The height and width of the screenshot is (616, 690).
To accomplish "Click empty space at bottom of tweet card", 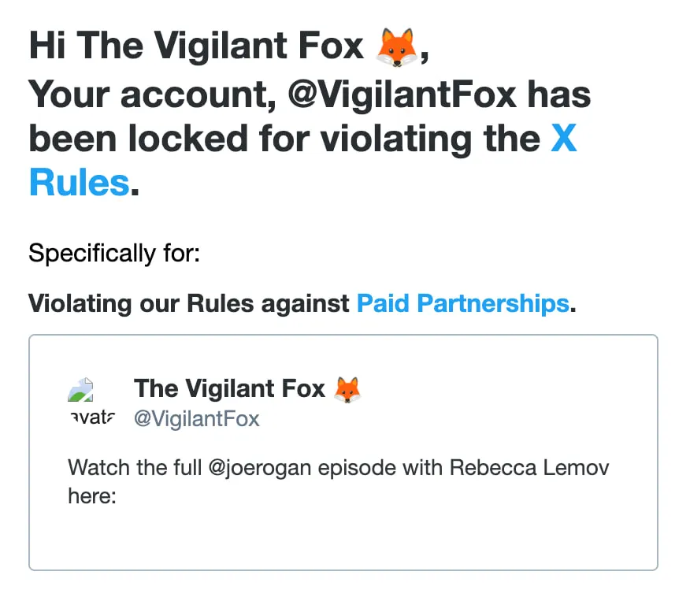I will pos(343,540).
